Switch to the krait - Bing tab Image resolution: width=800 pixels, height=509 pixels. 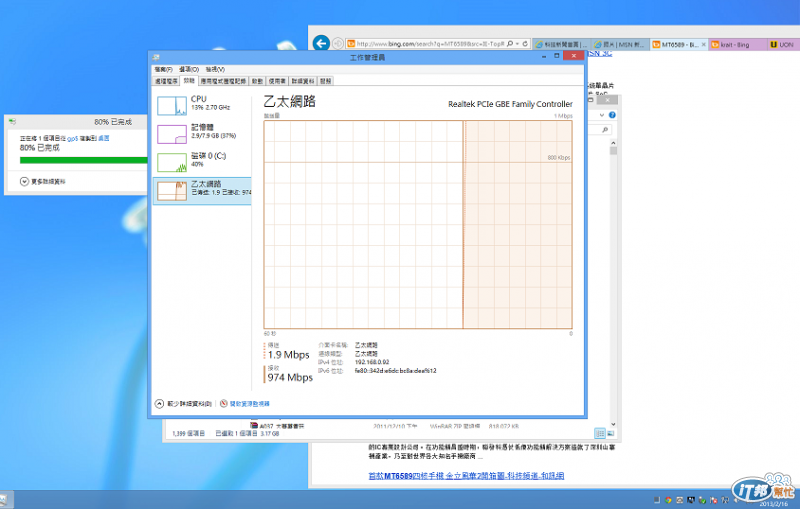click(738, 44)
